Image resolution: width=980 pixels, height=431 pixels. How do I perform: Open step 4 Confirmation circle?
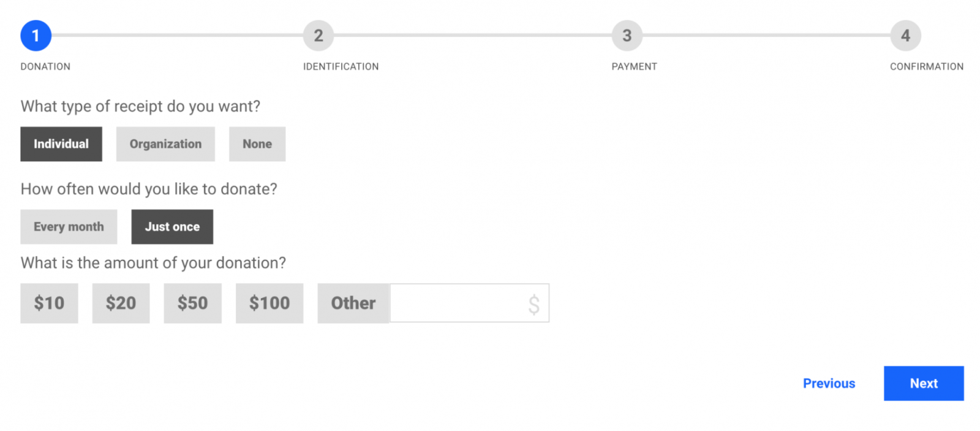pos(905,36)
